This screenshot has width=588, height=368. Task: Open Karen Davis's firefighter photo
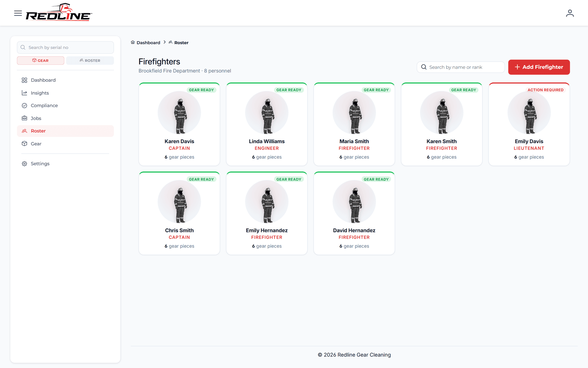click(179, 113)
